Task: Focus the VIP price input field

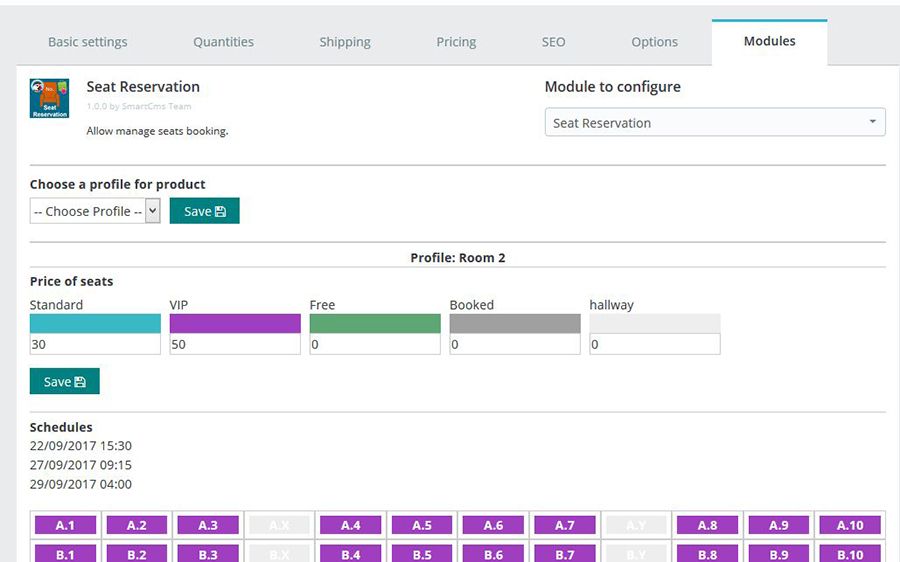Action: [x=235, y=344]
